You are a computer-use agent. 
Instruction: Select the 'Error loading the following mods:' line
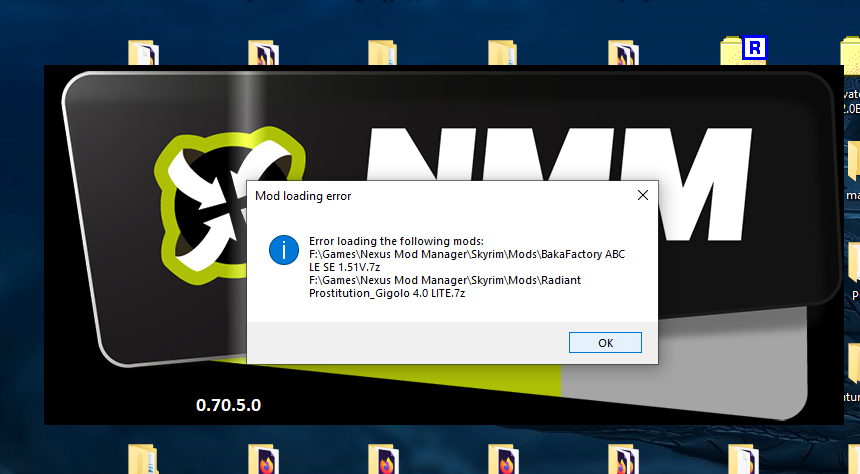click(396, 241)
